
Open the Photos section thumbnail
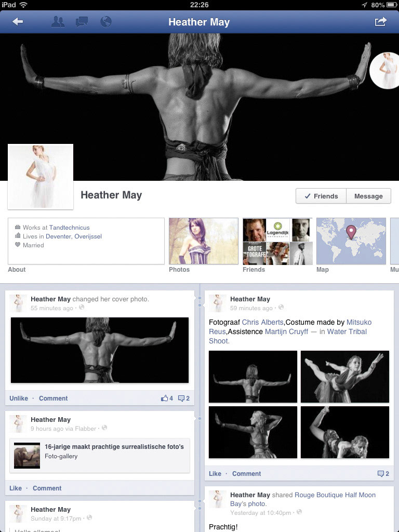pos(204,241)
